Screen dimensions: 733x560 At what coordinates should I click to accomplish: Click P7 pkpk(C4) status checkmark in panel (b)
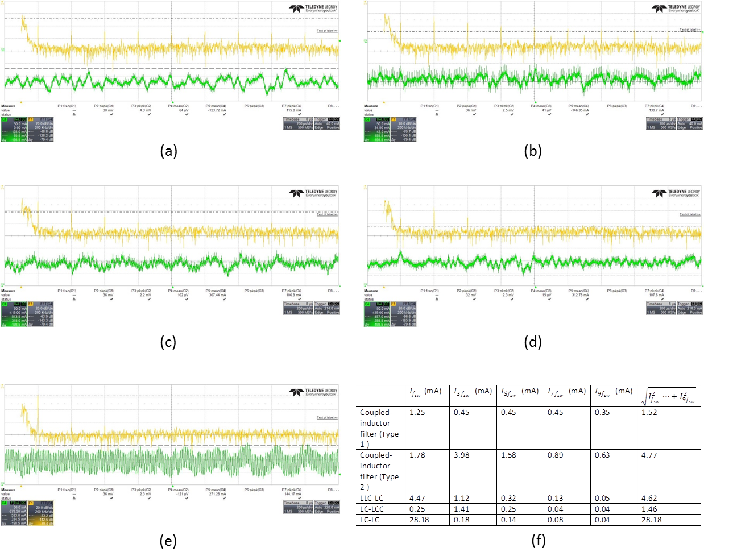pos(662,114)
